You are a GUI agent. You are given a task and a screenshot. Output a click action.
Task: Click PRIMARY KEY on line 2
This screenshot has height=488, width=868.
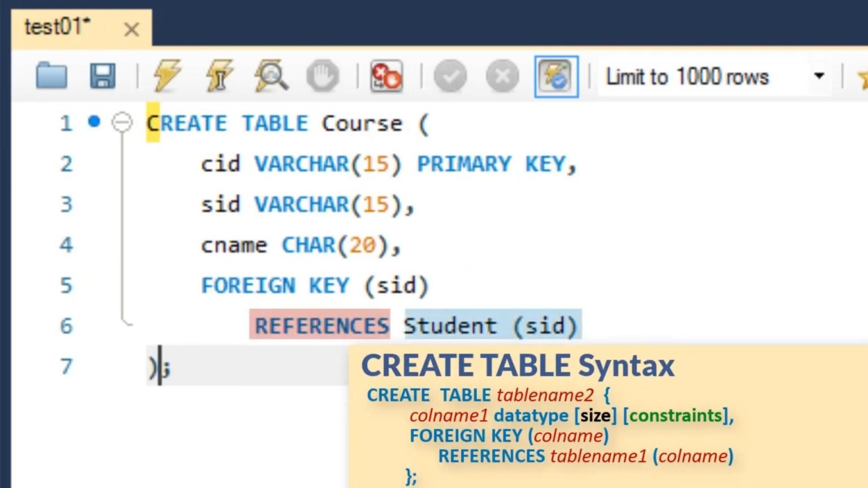click(x=491, y=164)
